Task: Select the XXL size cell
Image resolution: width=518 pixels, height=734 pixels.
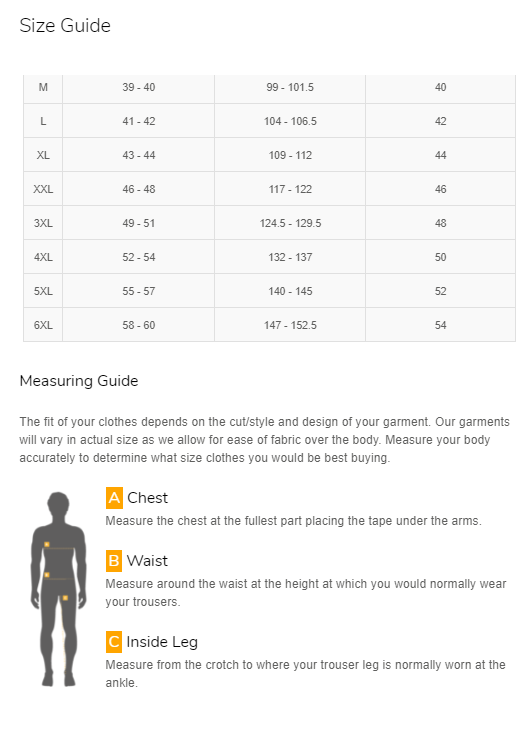Action: pyautogui.click(x=43, y=189)
